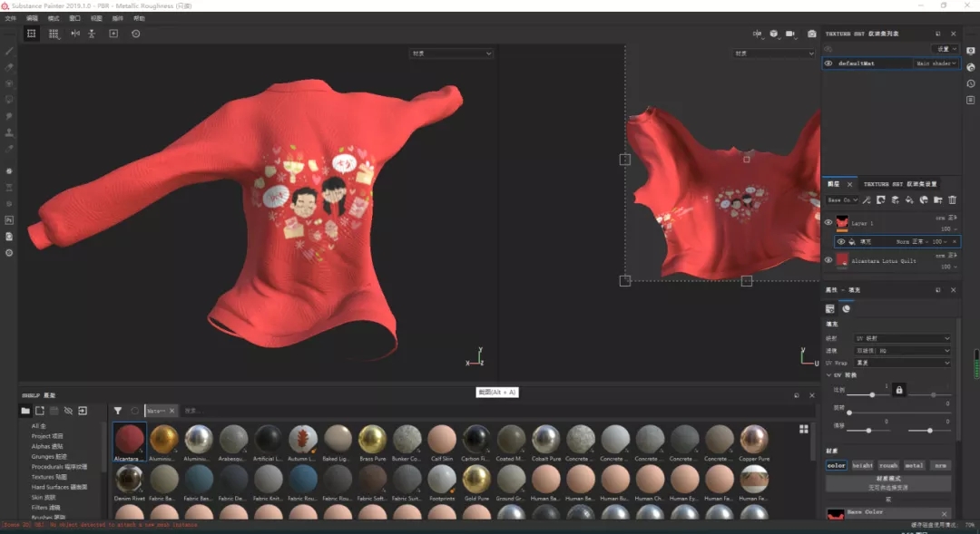
Task: Click the shelf folder icon
Action: pyautogui.click(x=25, y=411)
